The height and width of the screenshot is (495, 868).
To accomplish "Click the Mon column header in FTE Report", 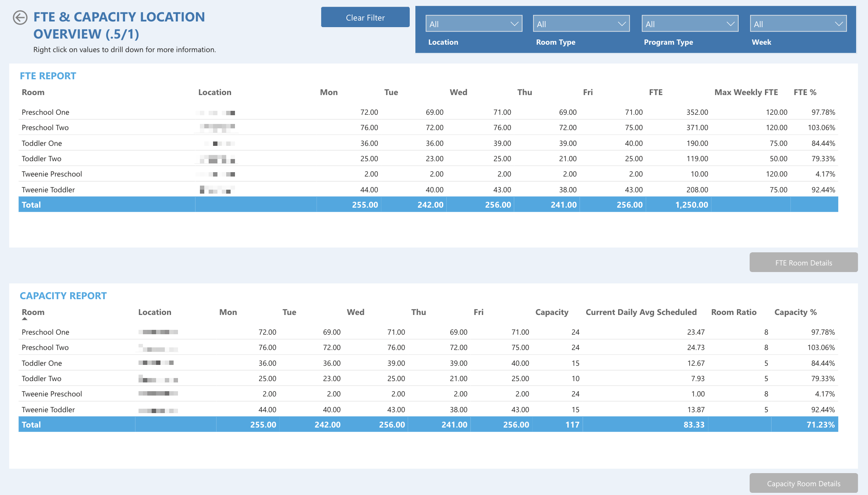I will [329, 92].
